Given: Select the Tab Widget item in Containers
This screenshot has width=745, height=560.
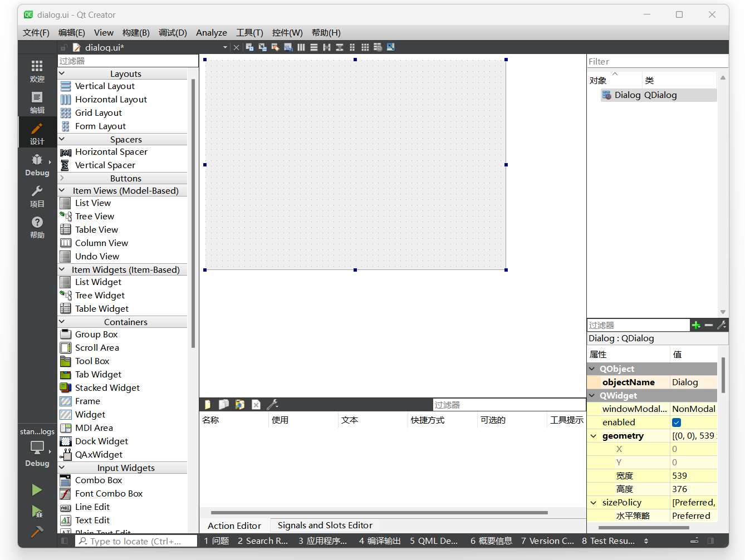Looking at the screenshot, I should pos(98,375).
